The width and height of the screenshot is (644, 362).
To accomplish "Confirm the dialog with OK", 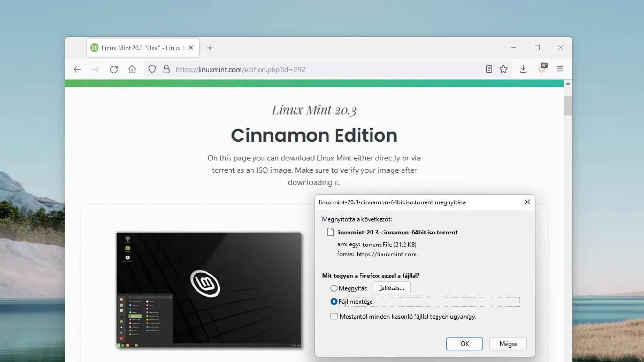I will pos(464,344).
